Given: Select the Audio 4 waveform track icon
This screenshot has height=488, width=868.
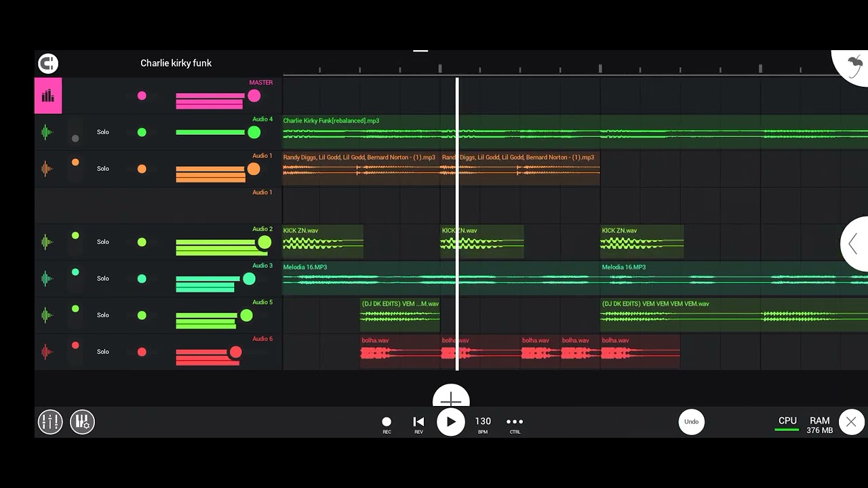Looking at the screenshot, I should (x=47, y=132).
